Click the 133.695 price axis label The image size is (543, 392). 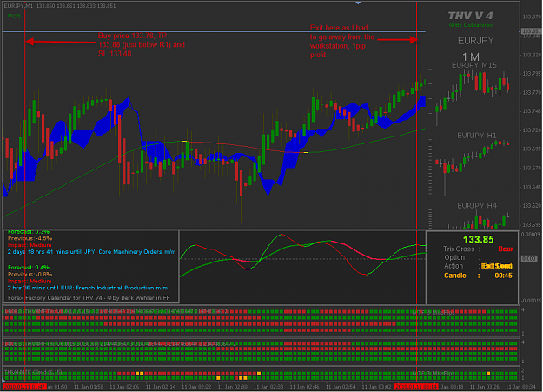click(x=532, y=149)
